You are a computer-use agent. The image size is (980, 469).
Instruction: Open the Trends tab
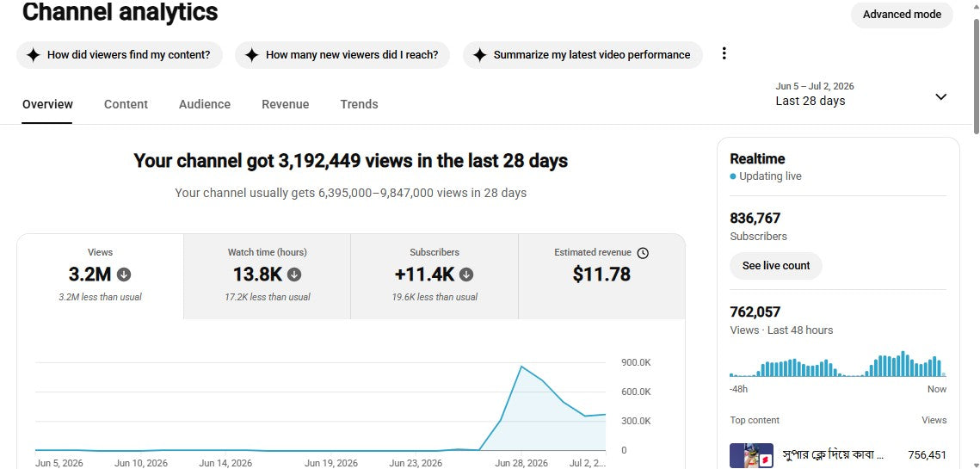pyautogui.click(x=359, y=104)
